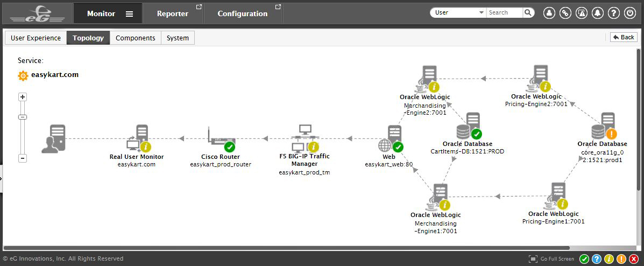This screenshot has width=644, height=266.
Task: Open Pricing-Engine2 WebLogic node icon
Action: pyautogui.click(x=538, y=79)
